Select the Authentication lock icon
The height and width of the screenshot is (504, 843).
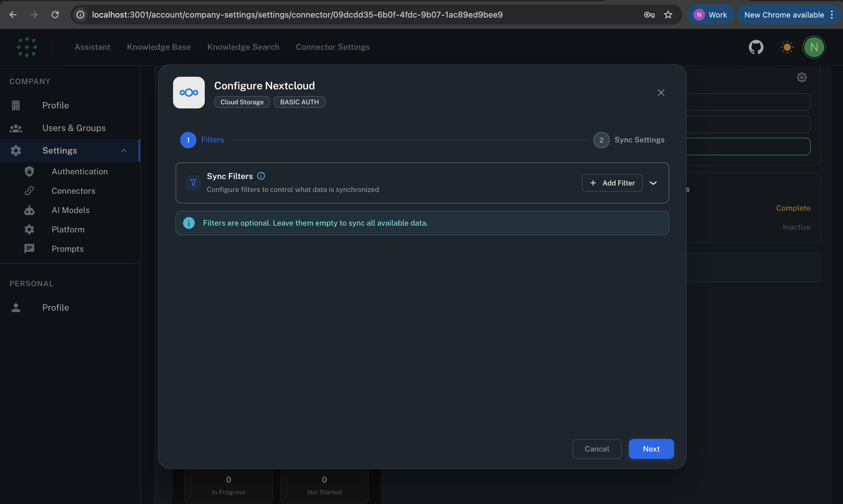coord(29,171)
